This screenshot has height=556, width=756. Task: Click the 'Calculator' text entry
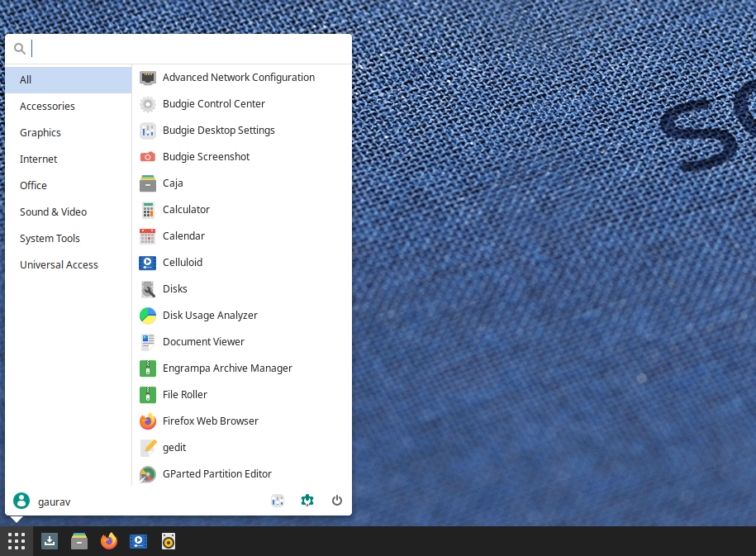186,210
